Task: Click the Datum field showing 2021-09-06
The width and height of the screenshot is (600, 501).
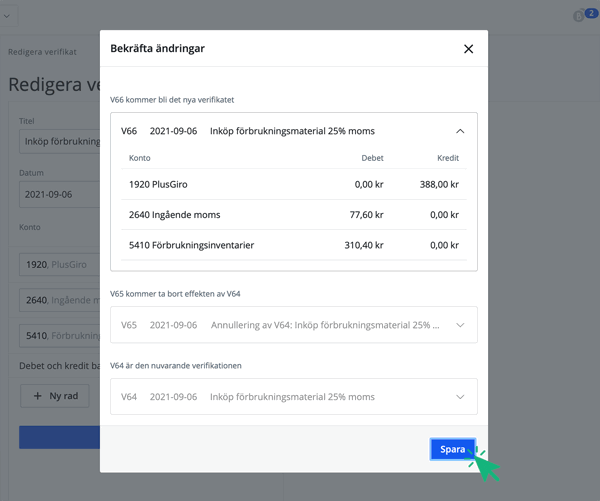Action: tap(58, 194)
